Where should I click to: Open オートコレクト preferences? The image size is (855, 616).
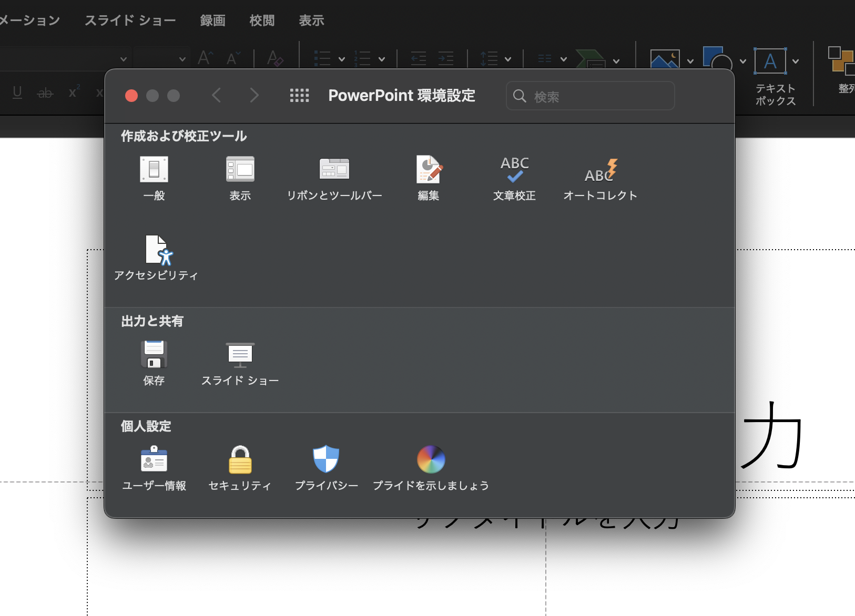600,178
